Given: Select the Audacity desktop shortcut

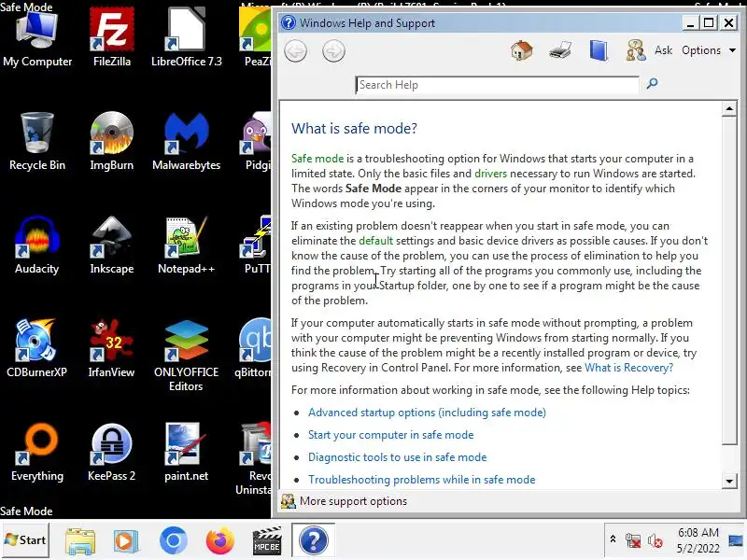Looking at the screenshot, I should point(37,245).
